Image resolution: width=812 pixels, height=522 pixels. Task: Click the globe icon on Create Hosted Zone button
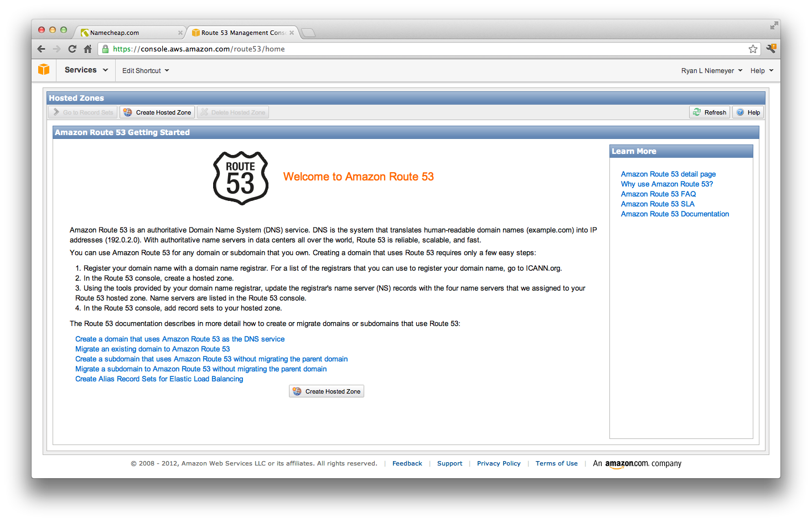128,112
